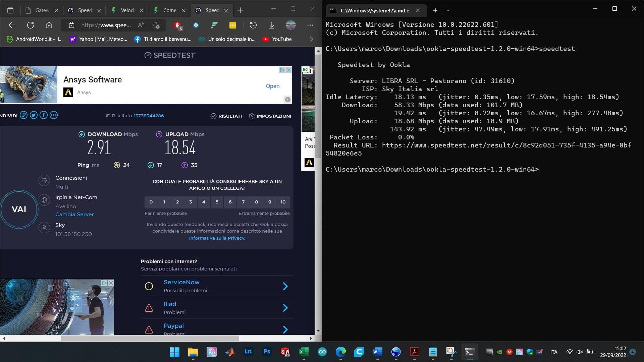The height and width of the screenshot is (362, 644).
Task: Select rating 7 in Sky survey
Action: point(244,202)
